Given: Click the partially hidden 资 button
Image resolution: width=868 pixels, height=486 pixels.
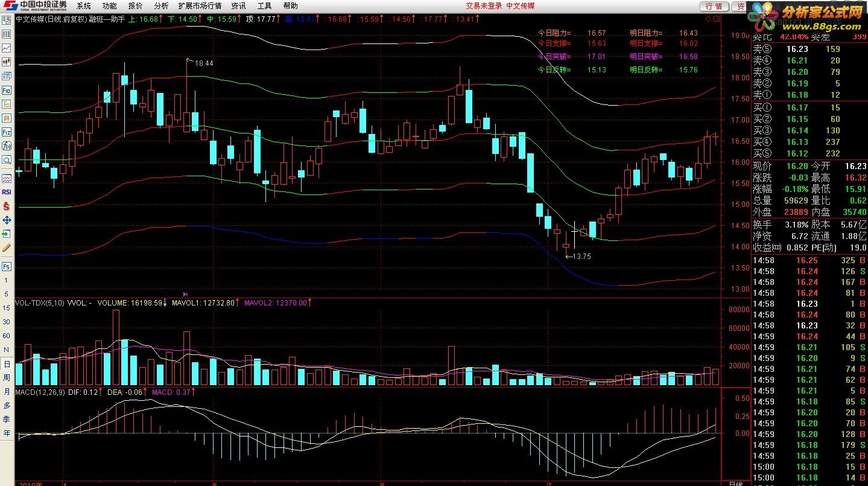Looking at the screenshot, I should click(x=740, y=6).
